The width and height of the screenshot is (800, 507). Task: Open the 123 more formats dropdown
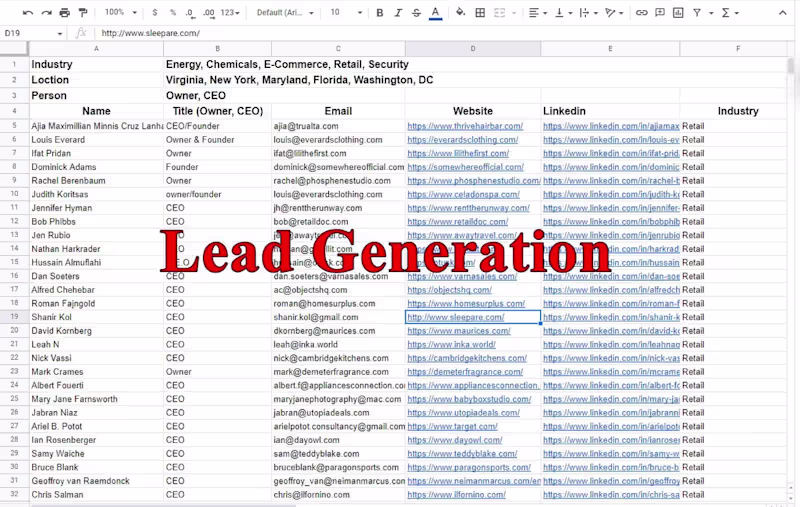(230, 13)
